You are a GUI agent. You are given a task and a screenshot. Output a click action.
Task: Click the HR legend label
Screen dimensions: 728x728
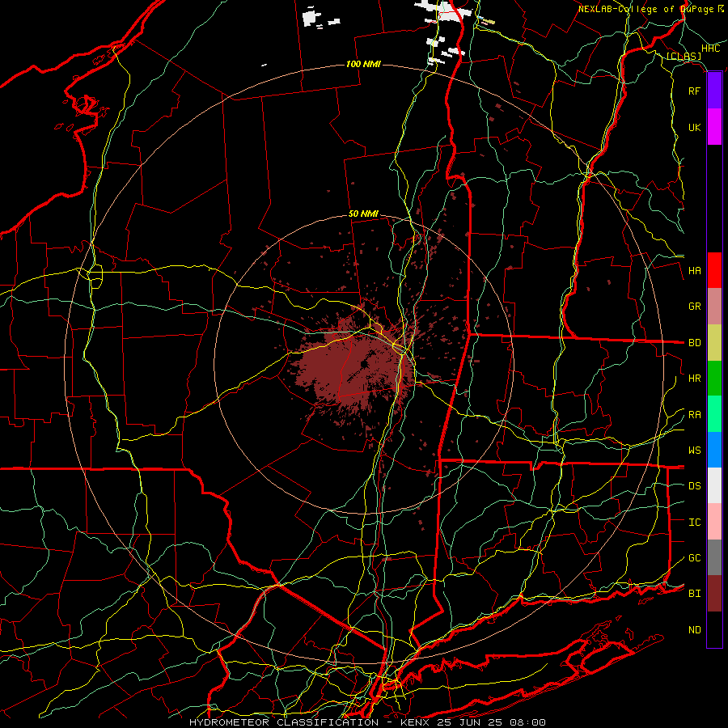point(695,379)
